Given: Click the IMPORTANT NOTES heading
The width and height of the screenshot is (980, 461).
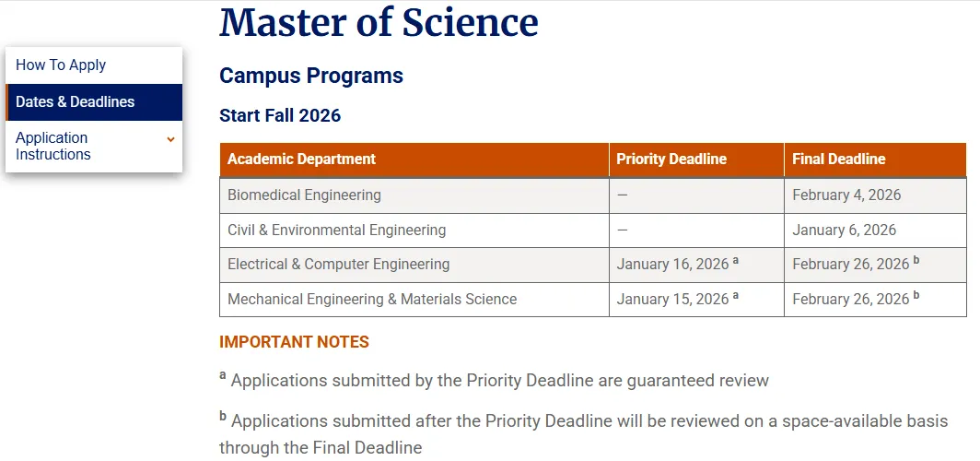Looking at the screenshot, I should (x=294, y=342).
